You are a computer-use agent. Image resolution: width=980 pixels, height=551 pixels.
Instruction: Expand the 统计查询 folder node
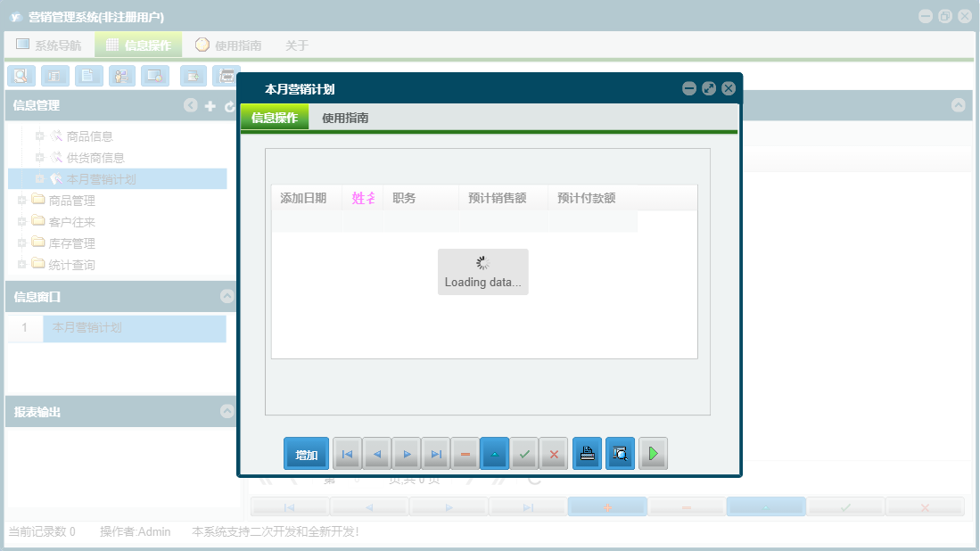click(22, 264)
